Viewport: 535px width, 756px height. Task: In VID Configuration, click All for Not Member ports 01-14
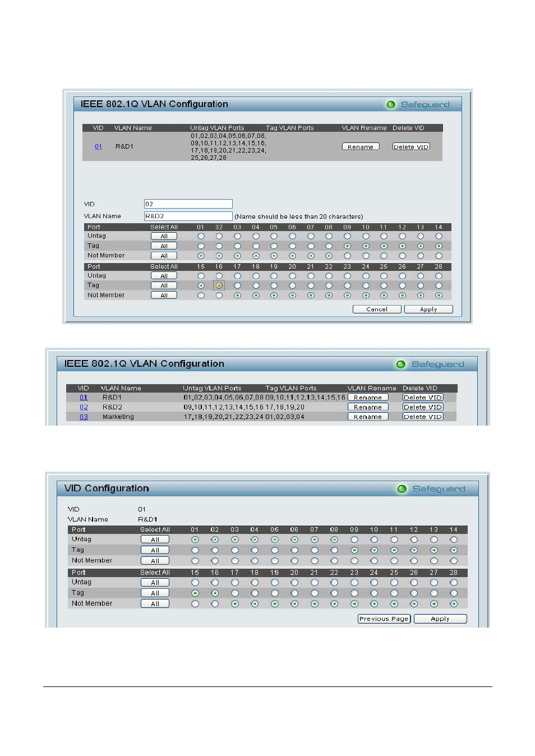pyautogui.click(x=155, y=561)
